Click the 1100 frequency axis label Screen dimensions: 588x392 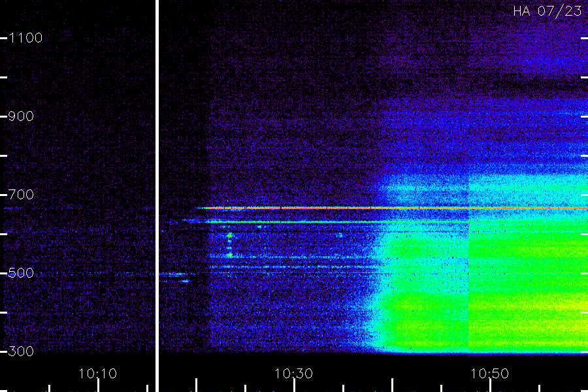(25, 38)
